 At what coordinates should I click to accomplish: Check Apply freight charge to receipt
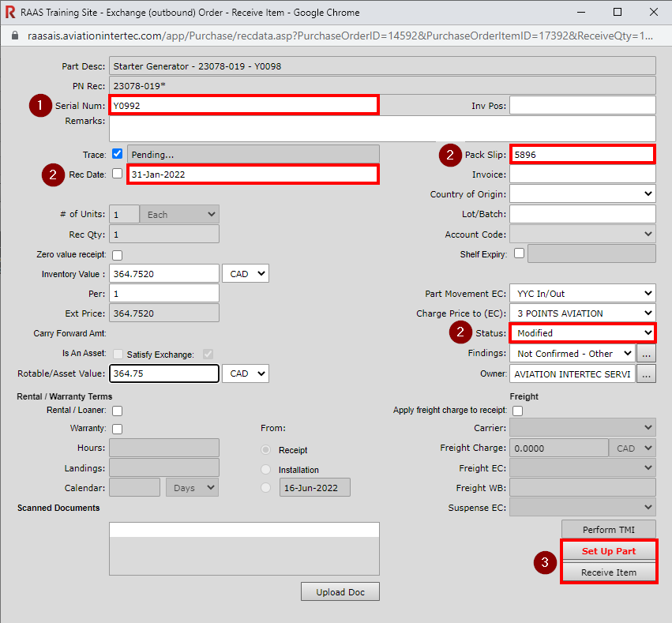(x=518, y=411)
